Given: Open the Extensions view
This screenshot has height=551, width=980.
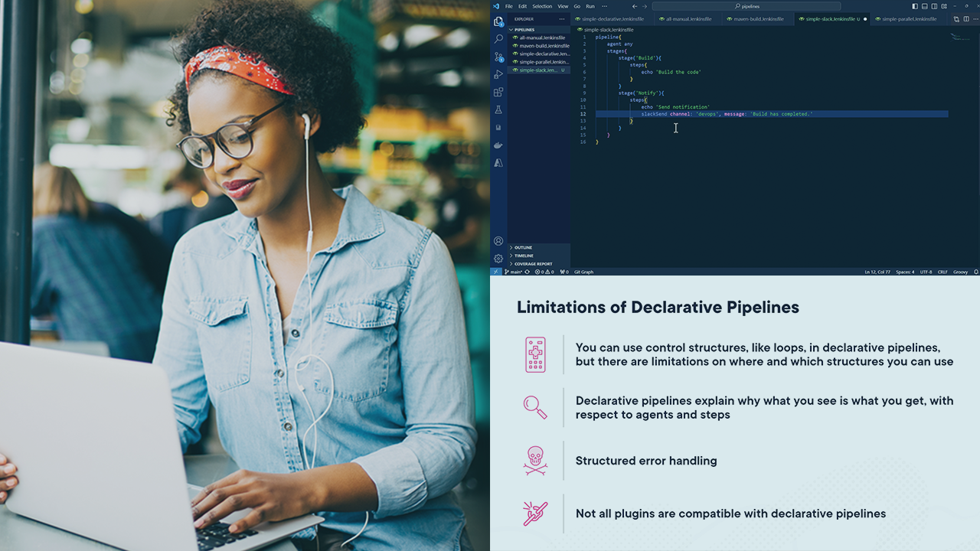Looking at the screenshot, I should pyautogui.click(x=498, y=93).
